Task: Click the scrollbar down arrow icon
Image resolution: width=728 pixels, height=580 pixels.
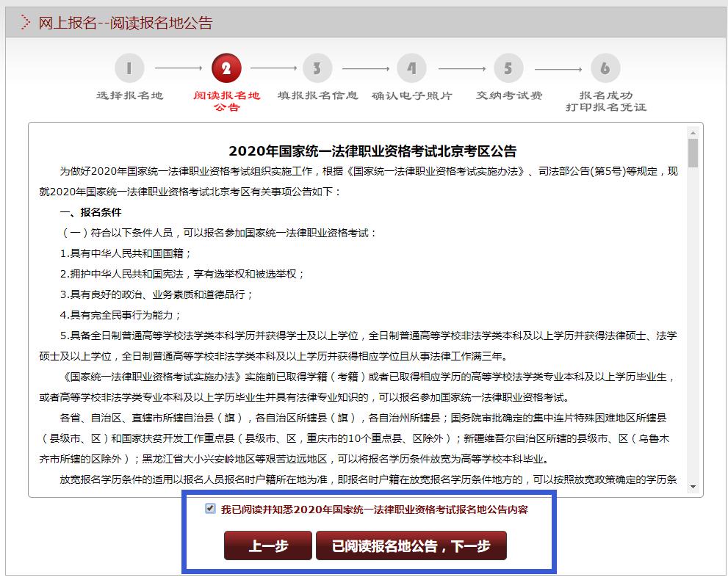Action: [691, 485]
